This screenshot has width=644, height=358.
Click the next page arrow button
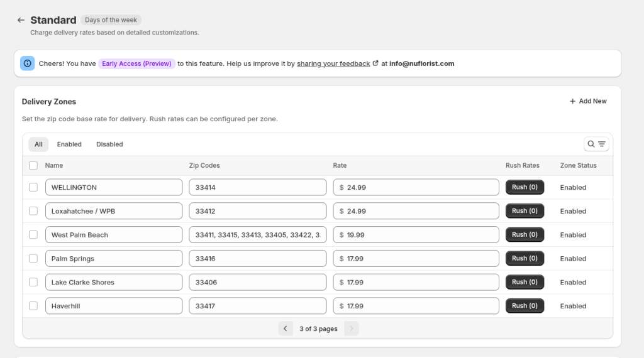pyautogui.click(x=352, y=328)
